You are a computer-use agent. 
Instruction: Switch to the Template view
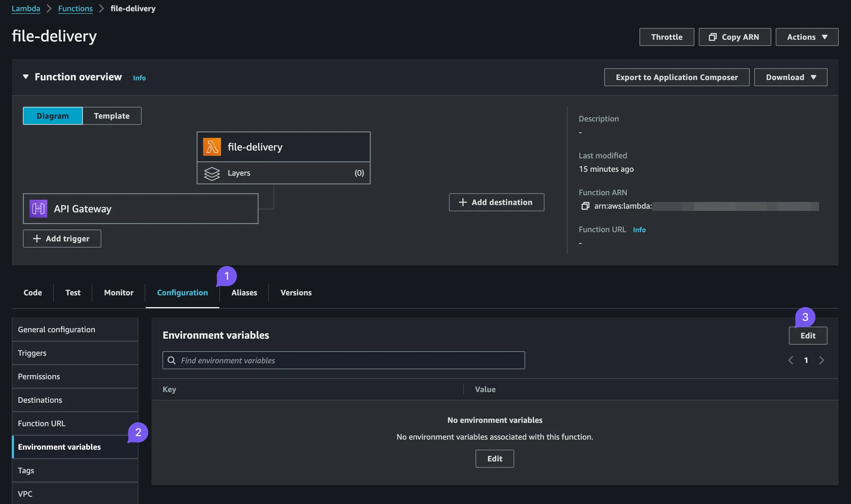[112, 116]
